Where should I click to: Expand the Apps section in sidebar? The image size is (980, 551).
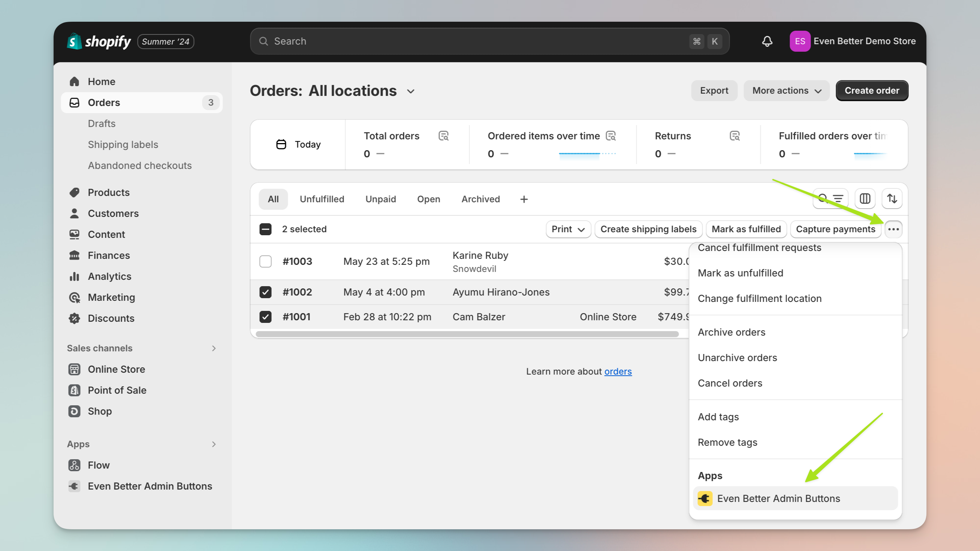[x=214, y=444]
